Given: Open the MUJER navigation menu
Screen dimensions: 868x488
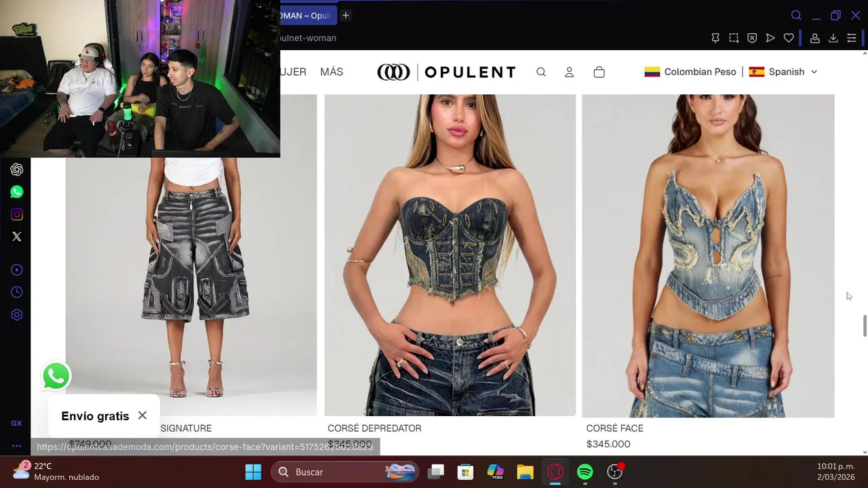Looking at the screenshot, I should (x=294, y=72).
